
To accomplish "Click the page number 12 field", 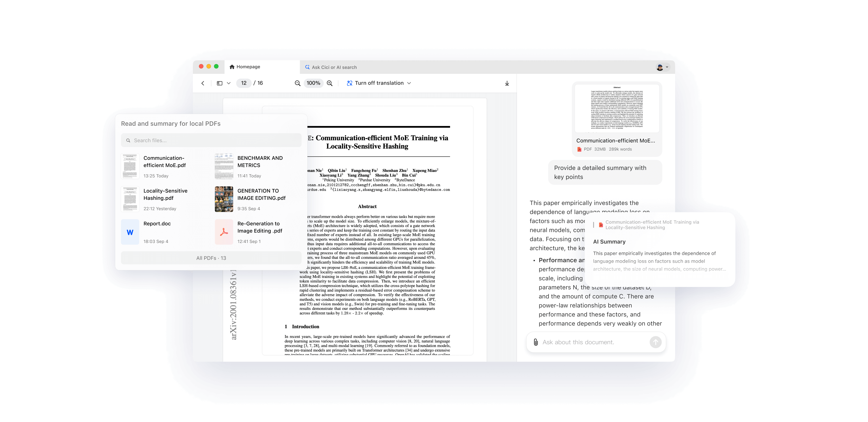I will (244, 83).
